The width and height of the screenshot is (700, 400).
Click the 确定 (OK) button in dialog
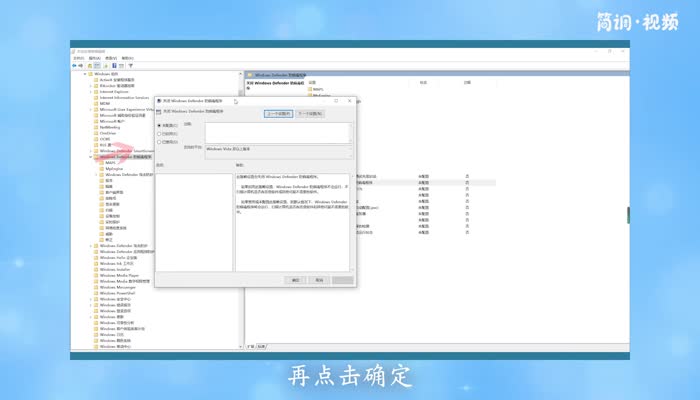coord(296,280)
